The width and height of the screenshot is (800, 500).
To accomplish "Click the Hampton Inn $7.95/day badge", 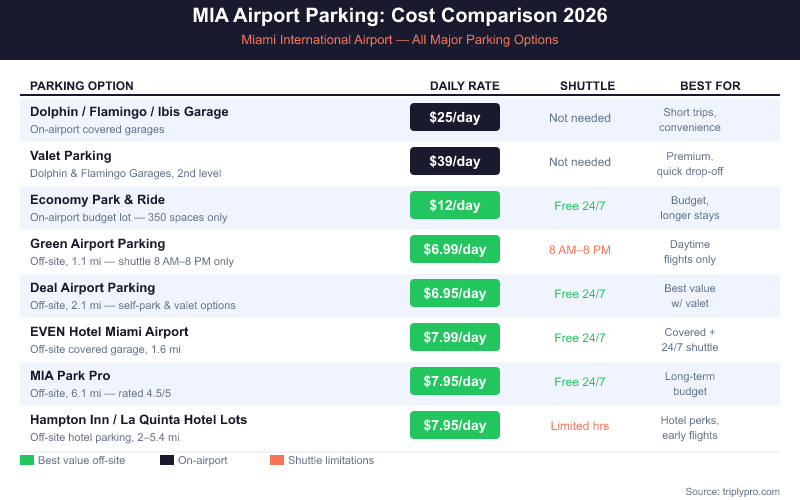I will [455, 426].
